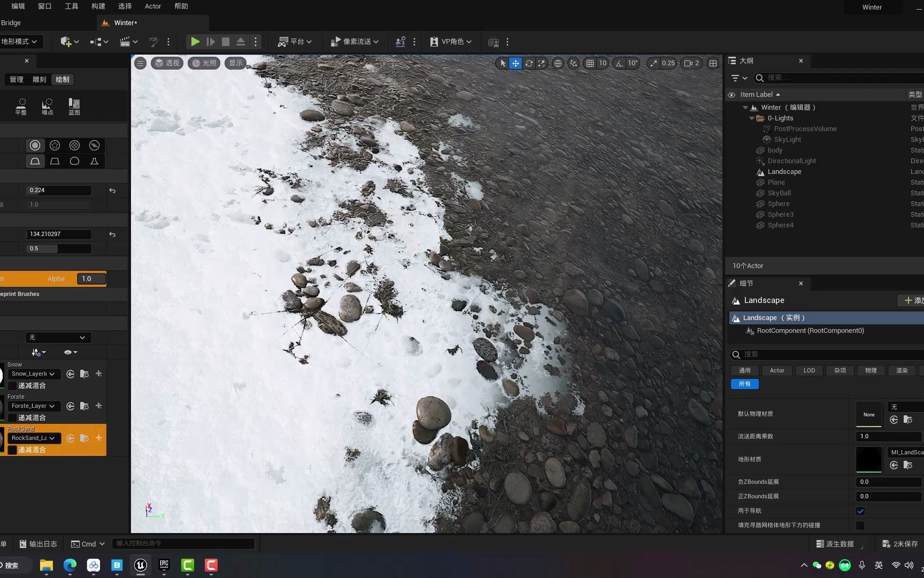Toggle grid snapping in the viewport toolbar

[x=590, y=63]
